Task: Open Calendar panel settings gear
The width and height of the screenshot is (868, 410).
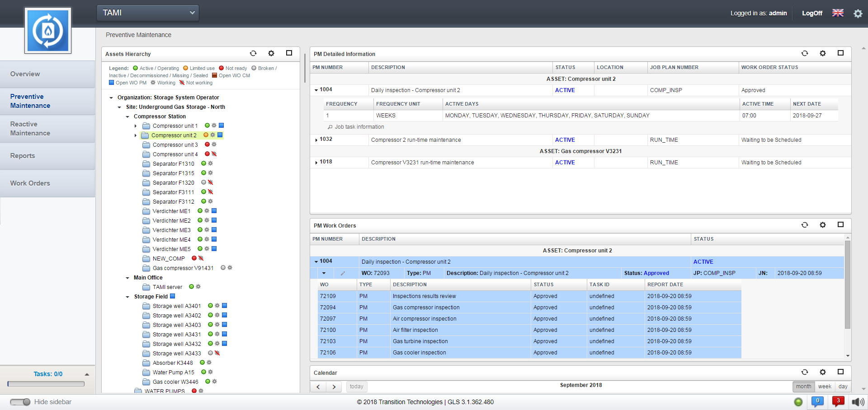Action: coord(823,372)
